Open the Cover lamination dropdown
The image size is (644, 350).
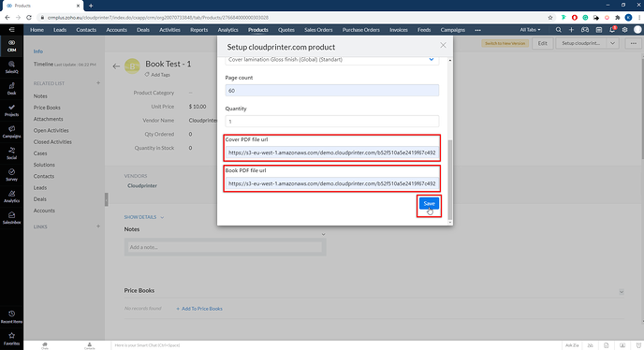click(x=332, y=60)
